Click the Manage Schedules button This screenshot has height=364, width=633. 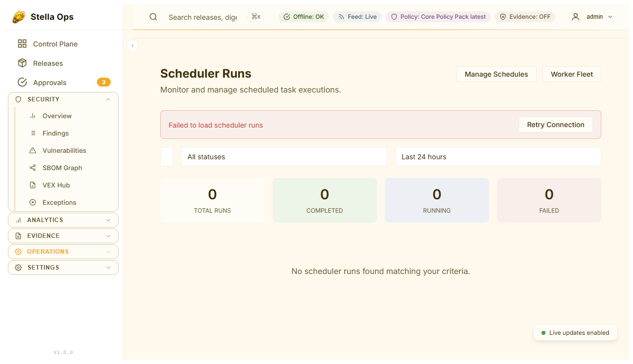496,74
